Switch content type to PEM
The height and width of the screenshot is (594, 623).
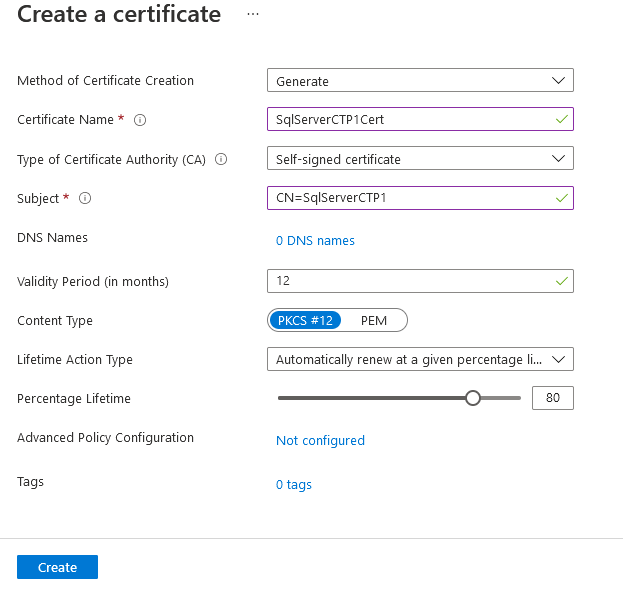374,320
